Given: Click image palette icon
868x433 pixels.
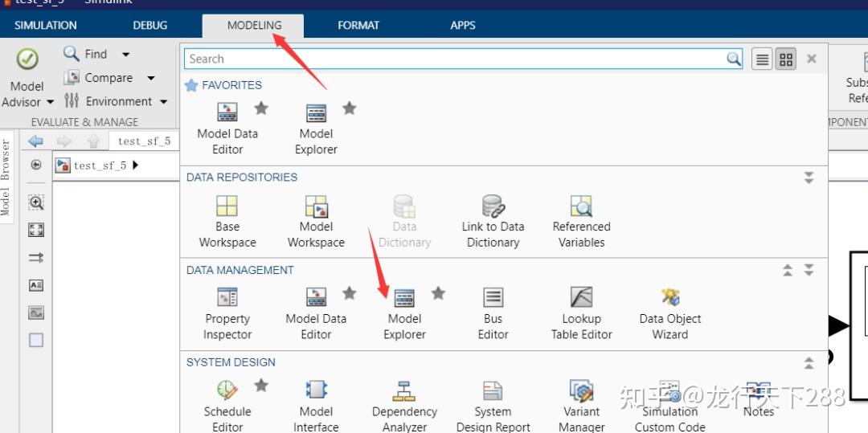Looking at the screenshot, I should 36,312.
